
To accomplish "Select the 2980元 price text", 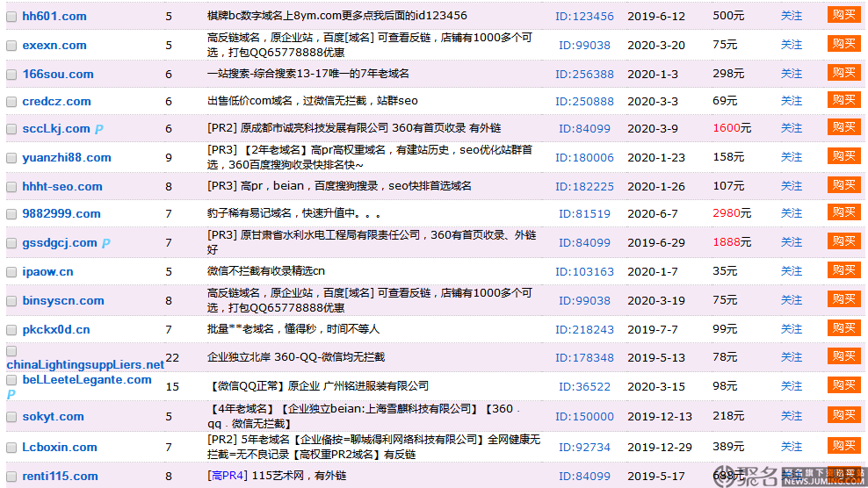I will pyautogui.click(x=732, y=213).
